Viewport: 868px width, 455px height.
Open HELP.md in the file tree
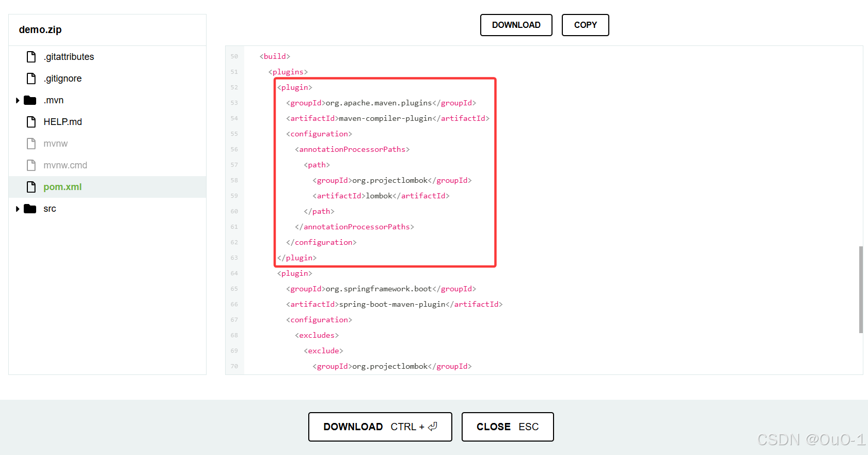(62, 122)
